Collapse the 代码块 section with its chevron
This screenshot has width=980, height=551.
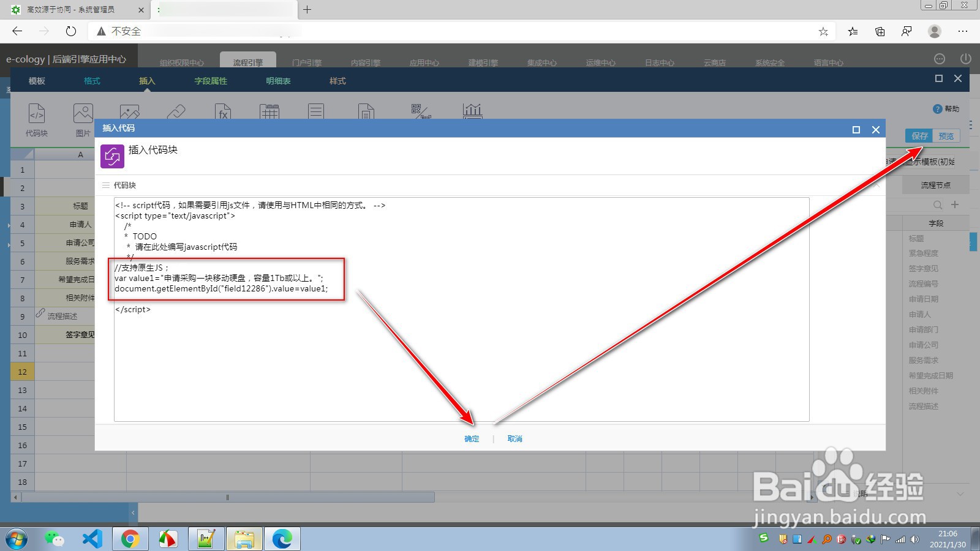[876, 185]
